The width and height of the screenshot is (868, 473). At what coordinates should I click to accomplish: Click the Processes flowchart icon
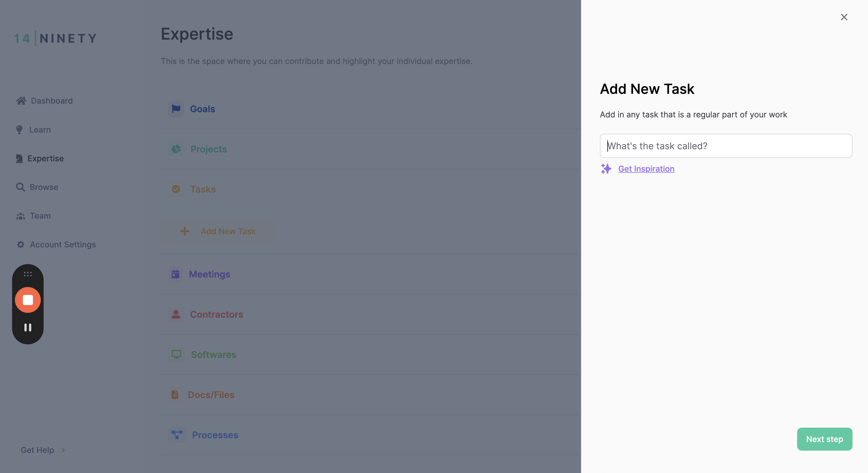coord(177,435)
